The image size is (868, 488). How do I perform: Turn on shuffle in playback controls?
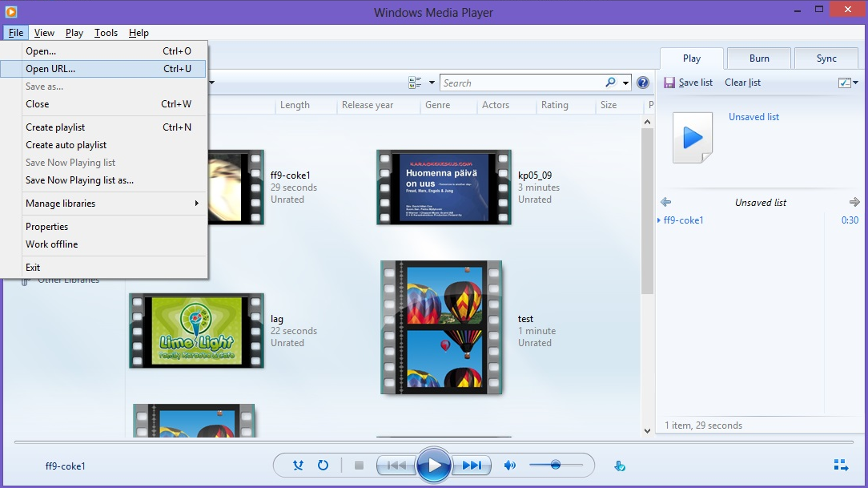[x=298, y=465]
